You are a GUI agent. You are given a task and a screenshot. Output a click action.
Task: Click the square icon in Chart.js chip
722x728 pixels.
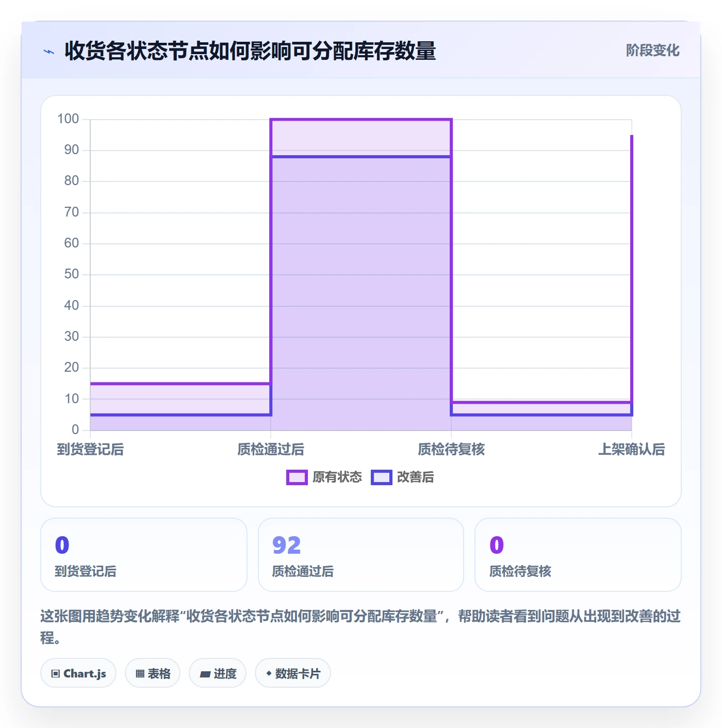[56, 674]
